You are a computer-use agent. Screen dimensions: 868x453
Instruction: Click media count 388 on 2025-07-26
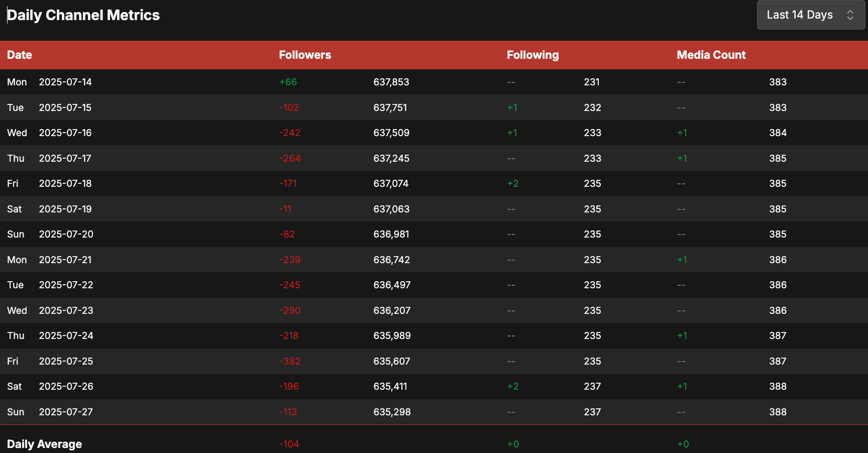(778, 386)
